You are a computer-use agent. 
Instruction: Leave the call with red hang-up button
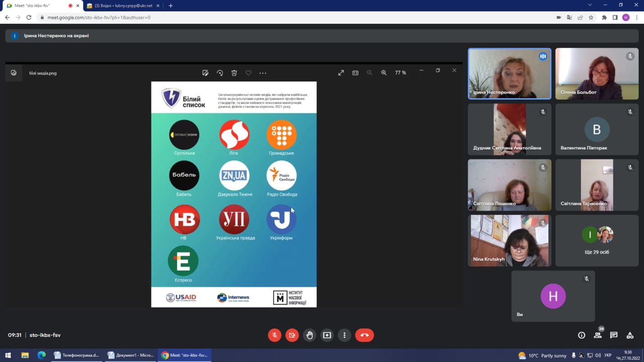[x=365, y=335]
